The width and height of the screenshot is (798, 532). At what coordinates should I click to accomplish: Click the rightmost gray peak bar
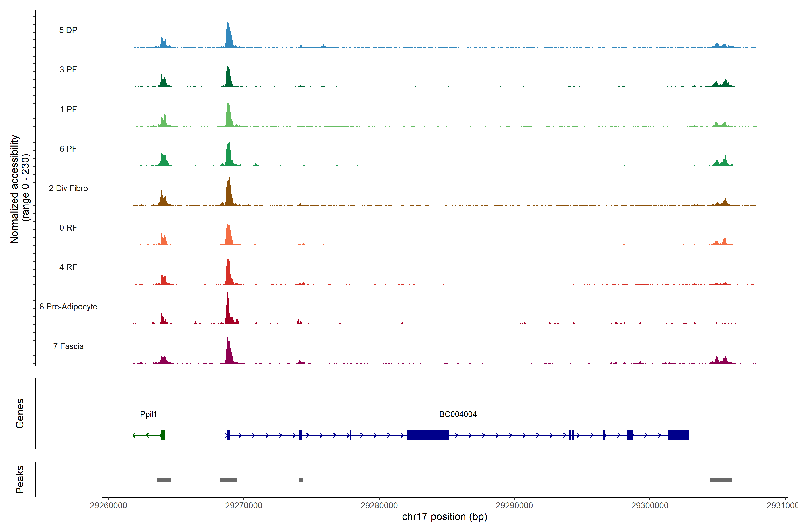pyautogui.click(x=721, y=480)
